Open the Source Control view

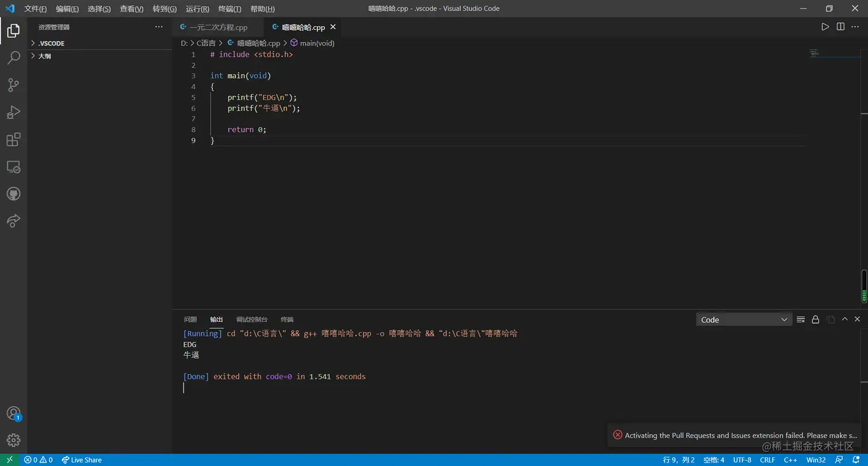coord(13,85)
